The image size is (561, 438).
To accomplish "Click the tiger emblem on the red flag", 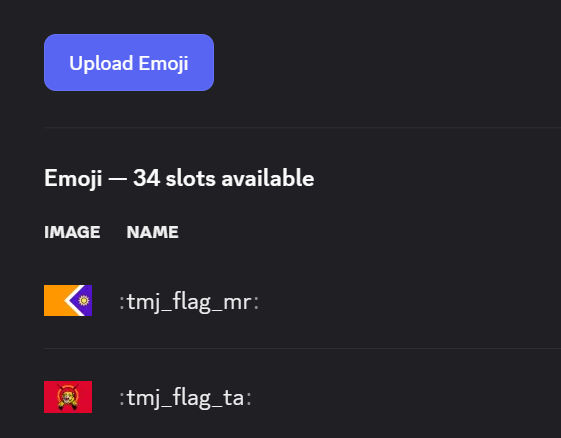I will click(68, 397).
